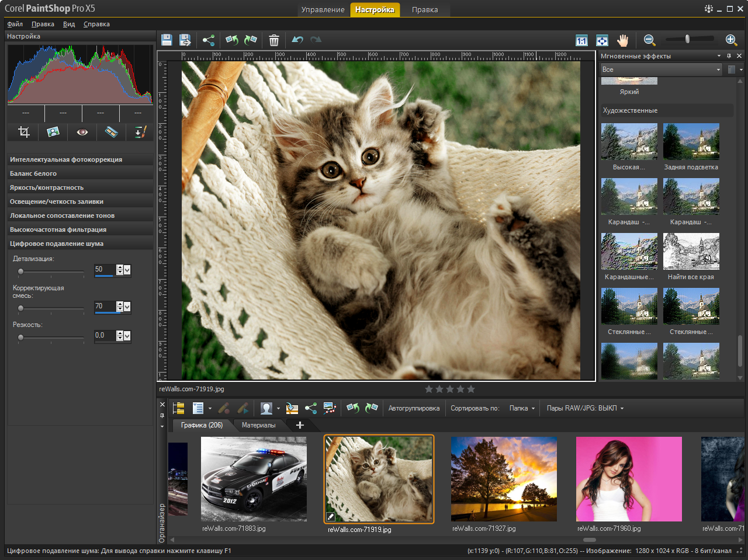Image resolution: width=748 pixels, height=560 pixels.
Task: Rotate right using the Organizer toolbar
Action: tap(372, 408)
